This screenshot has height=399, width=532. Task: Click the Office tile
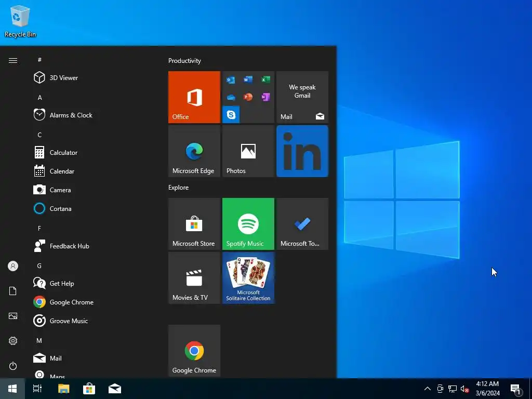(x=194, y=97)
